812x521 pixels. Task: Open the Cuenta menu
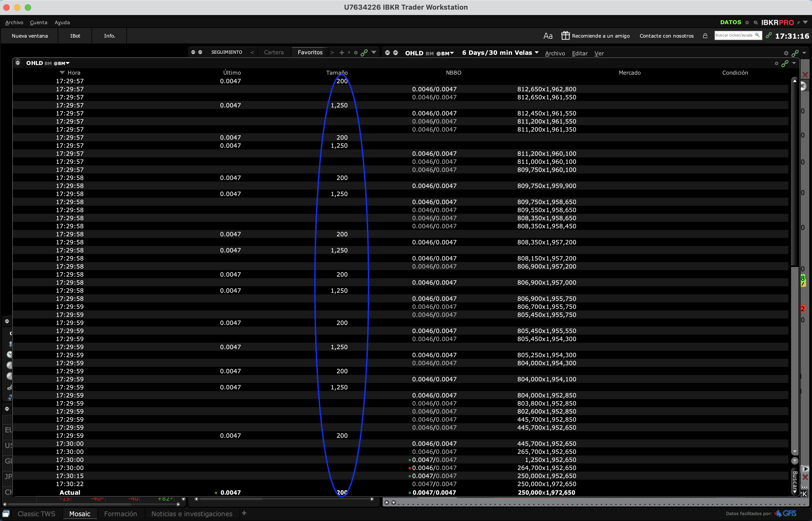pyautogui.click(x=39, y=22)
